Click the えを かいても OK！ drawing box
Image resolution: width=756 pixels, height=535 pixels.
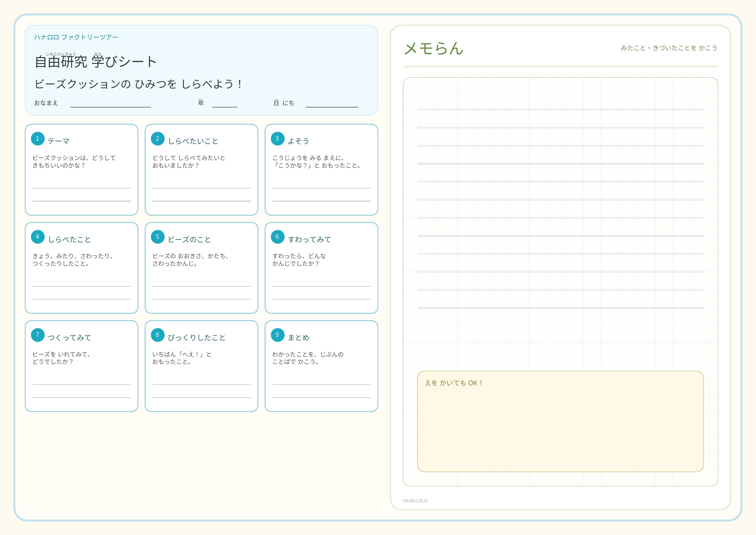tap(560, 421)
